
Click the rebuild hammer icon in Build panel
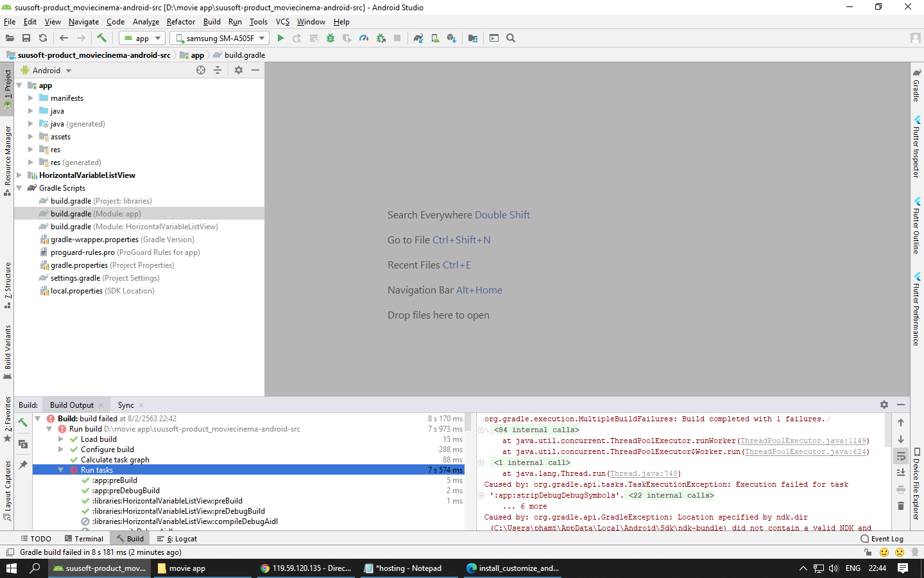(23, 423)
